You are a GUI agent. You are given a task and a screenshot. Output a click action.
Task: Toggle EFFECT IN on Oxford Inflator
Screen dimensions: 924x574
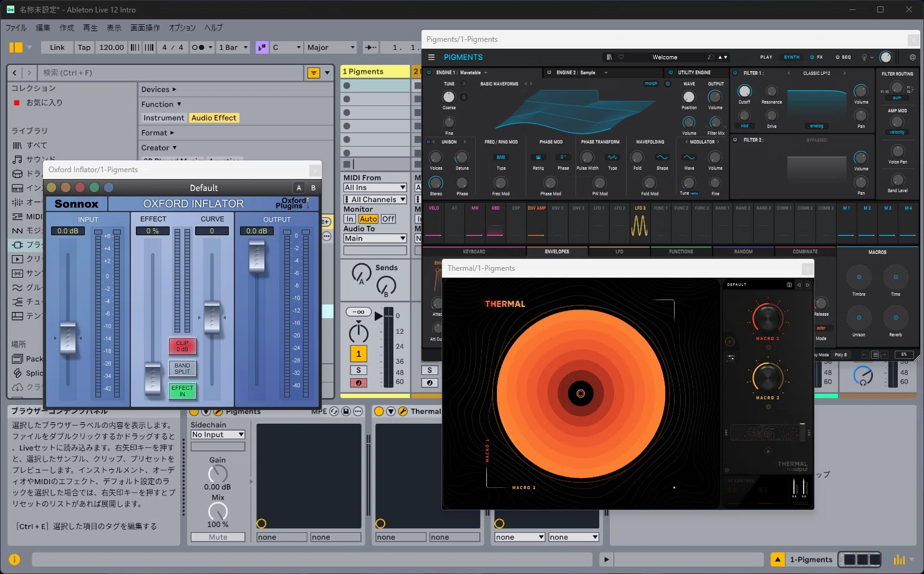(182, 391)
